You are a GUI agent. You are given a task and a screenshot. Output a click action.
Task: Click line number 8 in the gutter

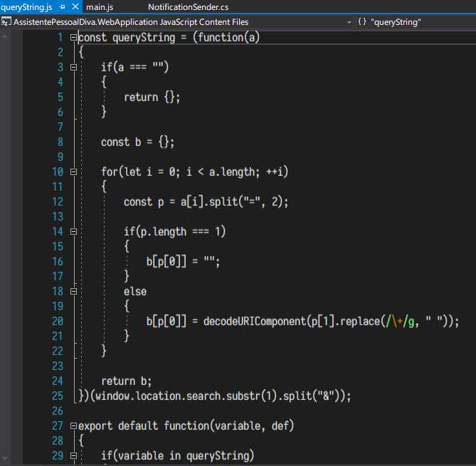[60, 142]
